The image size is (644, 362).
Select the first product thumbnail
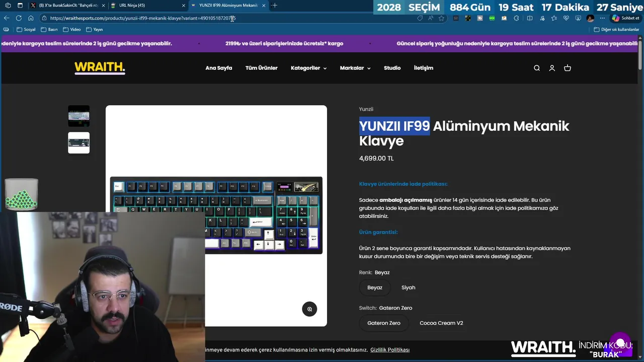(78, 116)
